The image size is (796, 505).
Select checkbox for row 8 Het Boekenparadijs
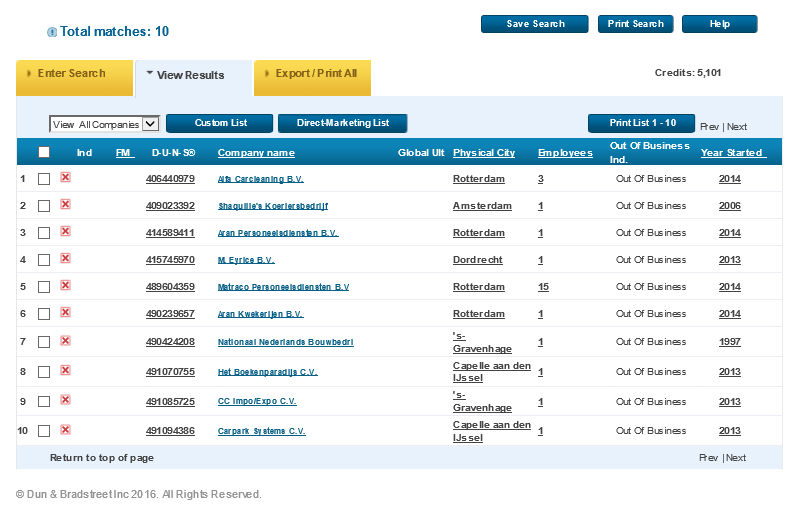[x=44, y=372]
